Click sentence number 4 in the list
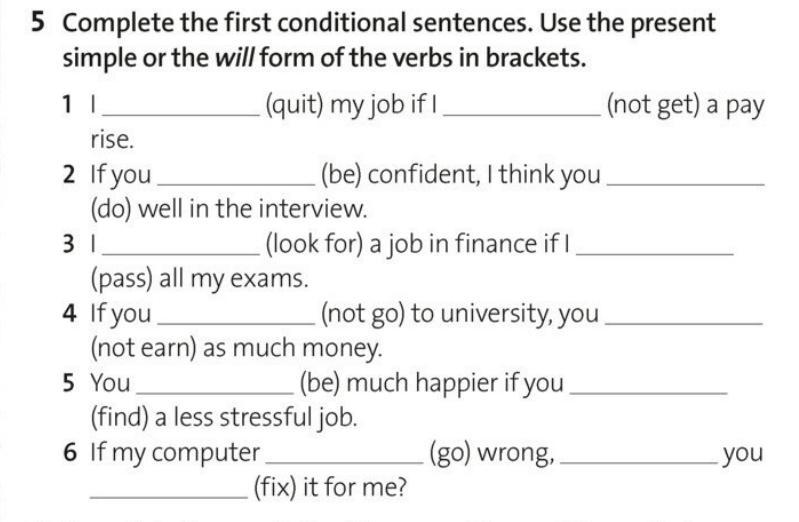 click(x=69, y=314)
